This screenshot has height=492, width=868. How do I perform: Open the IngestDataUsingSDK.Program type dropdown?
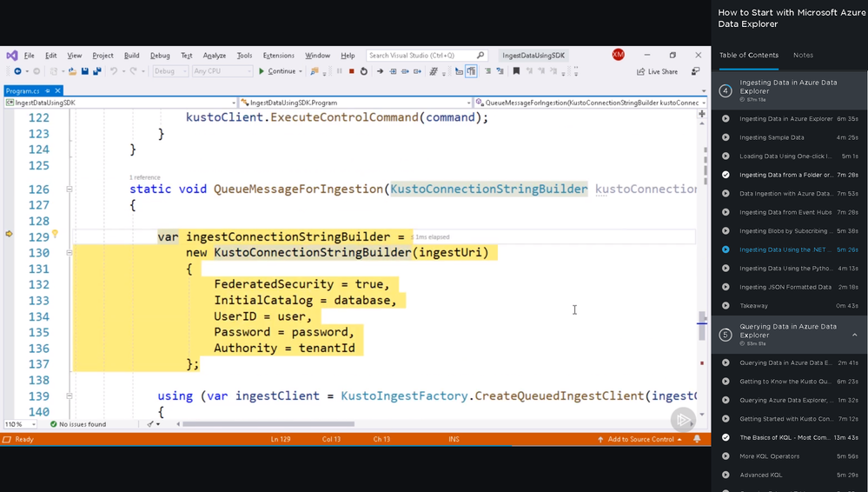pyautogui.click(x=355, y=103)
